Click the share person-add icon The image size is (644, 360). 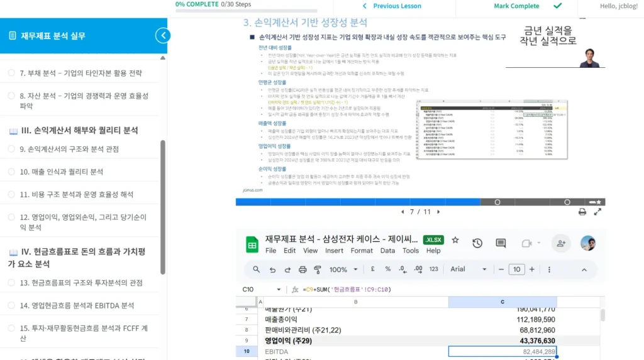coord(561,243)
